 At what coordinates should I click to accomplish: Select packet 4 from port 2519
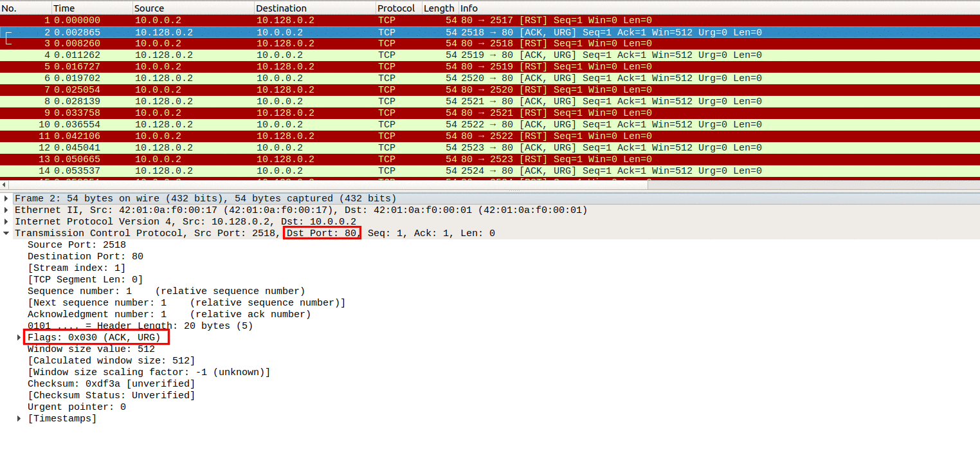(490, 55)
